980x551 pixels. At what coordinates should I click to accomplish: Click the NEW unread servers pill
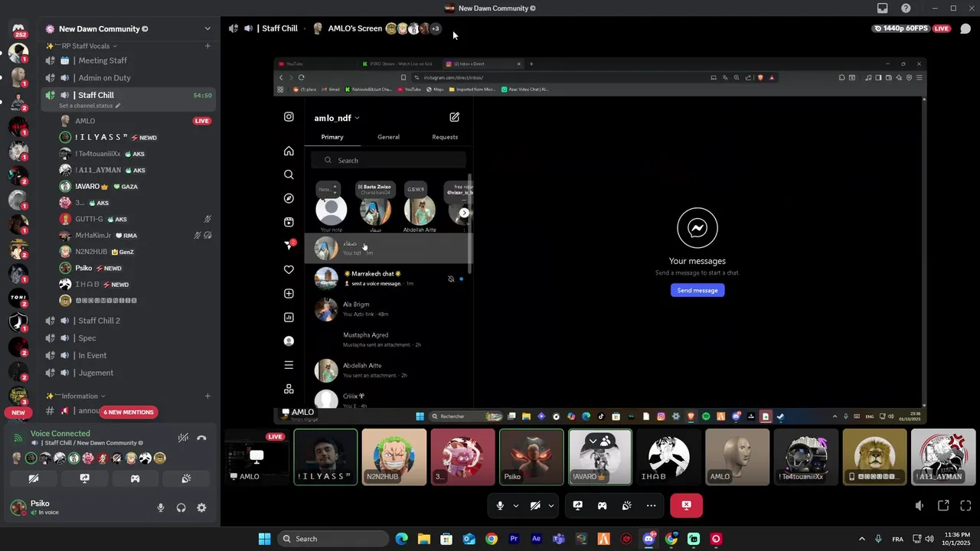pyautogui.click(x=18, y=412)
